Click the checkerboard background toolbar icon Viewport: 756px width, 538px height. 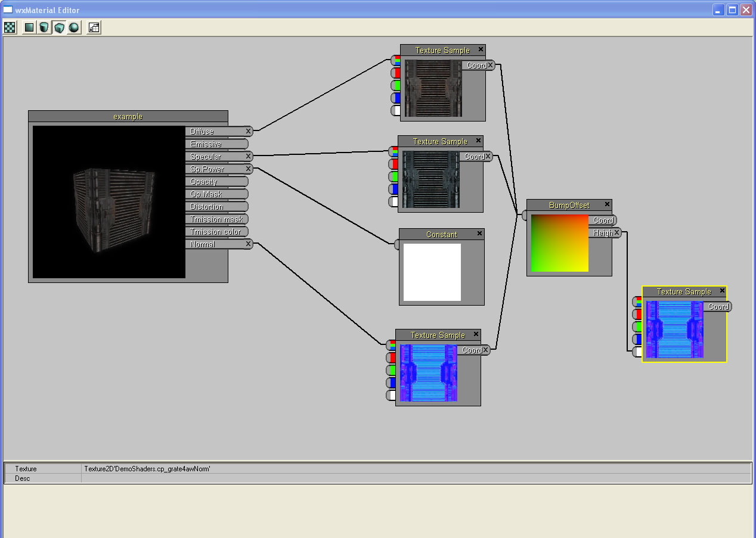[x=10, y=27]
